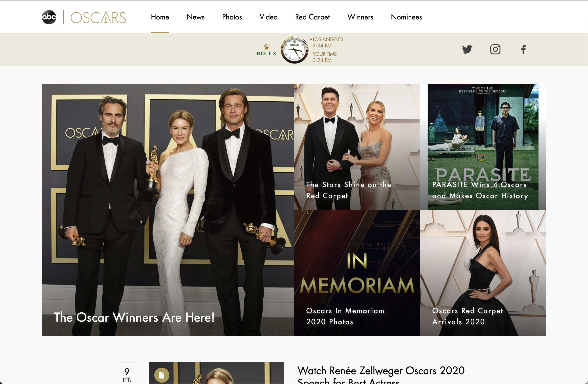Click the 'LOS ANGELES' time label

328,39
